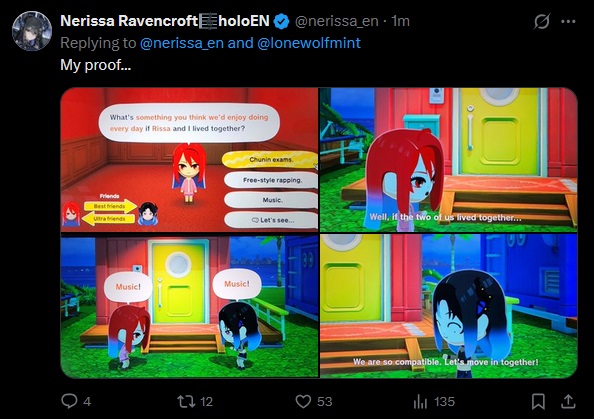Click the blue verified checkmark badge

point(281,21)
